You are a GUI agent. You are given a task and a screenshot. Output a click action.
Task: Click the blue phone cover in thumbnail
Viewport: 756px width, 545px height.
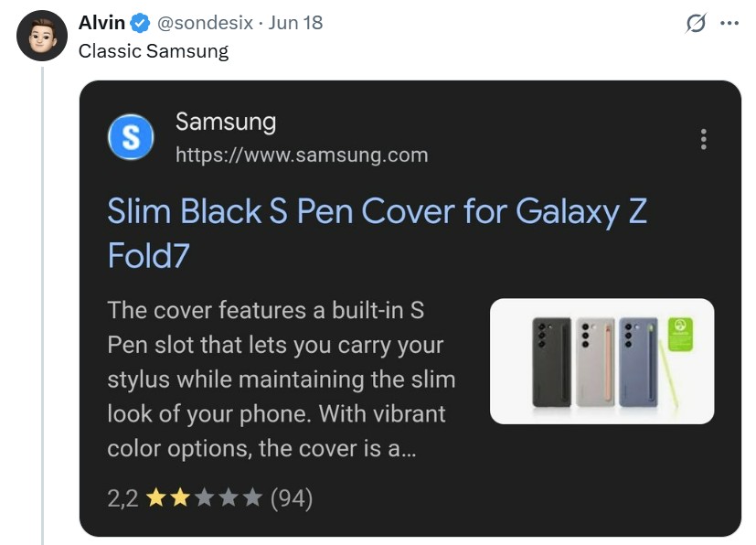637,362
